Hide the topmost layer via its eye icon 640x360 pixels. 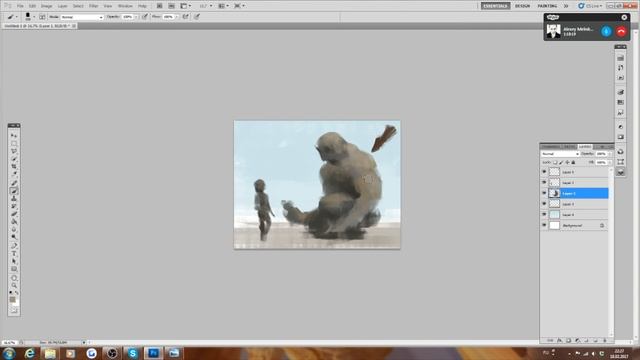click(x=544, y=172)
